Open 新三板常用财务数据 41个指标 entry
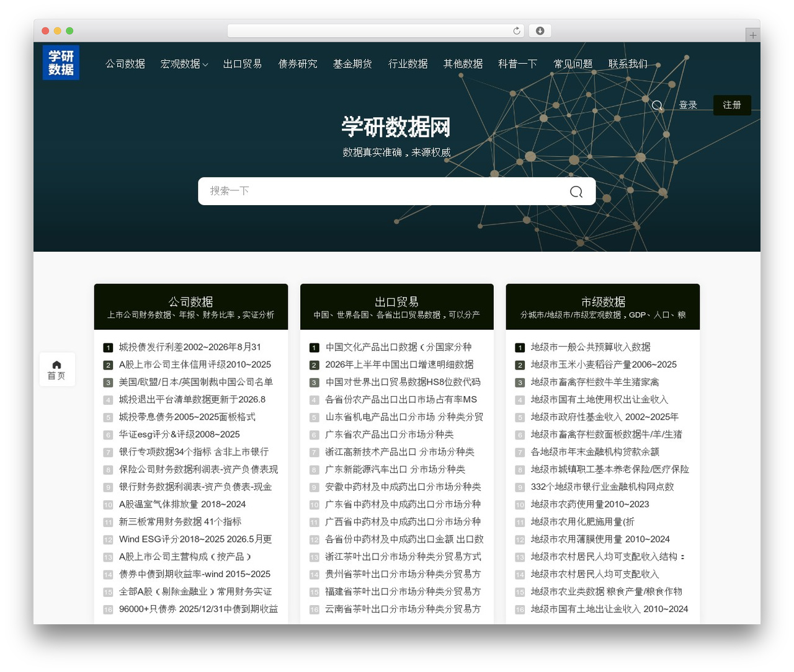The height and width of the screenshot is (672, 794). 180,522
